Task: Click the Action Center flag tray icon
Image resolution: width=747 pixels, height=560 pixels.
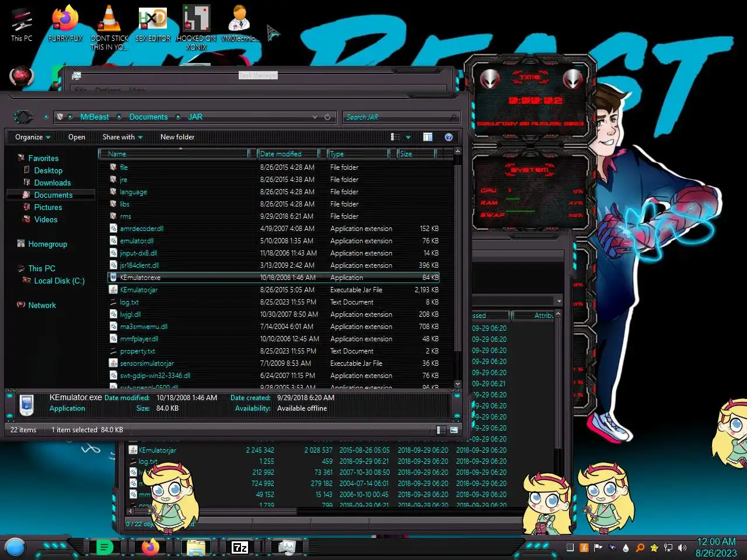Action: tap(598, 548)
